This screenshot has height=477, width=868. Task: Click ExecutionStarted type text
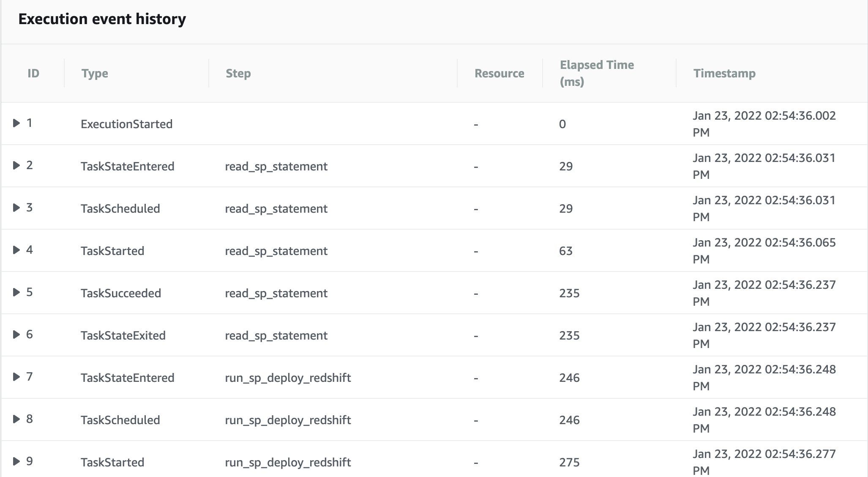click(x=126, y=124)
